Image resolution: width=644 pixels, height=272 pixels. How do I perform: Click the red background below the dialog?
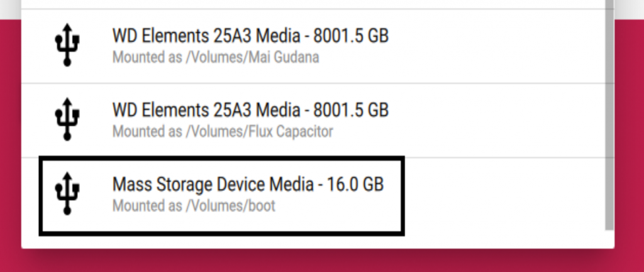322,261
